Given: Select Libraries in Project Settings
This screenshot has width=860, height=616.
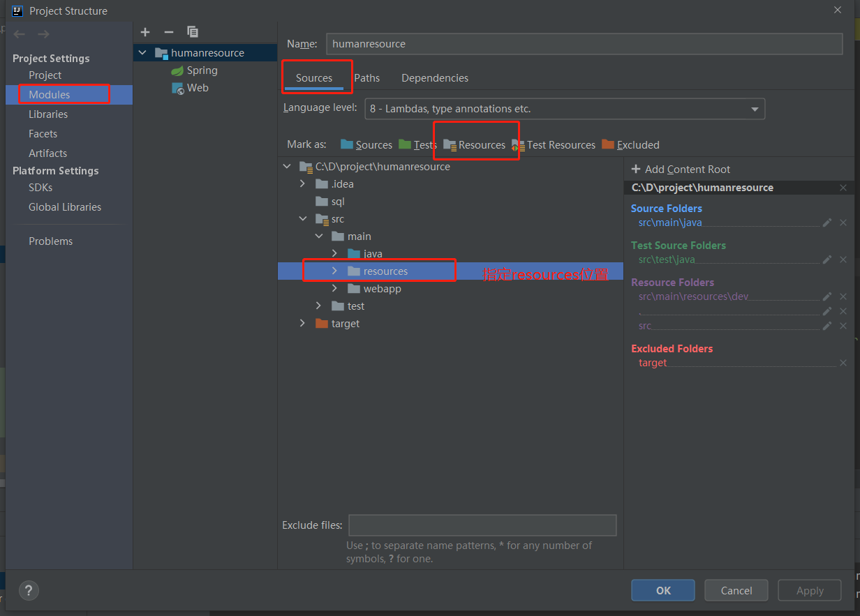Looking at the screenshot, I should click(50, 114).
